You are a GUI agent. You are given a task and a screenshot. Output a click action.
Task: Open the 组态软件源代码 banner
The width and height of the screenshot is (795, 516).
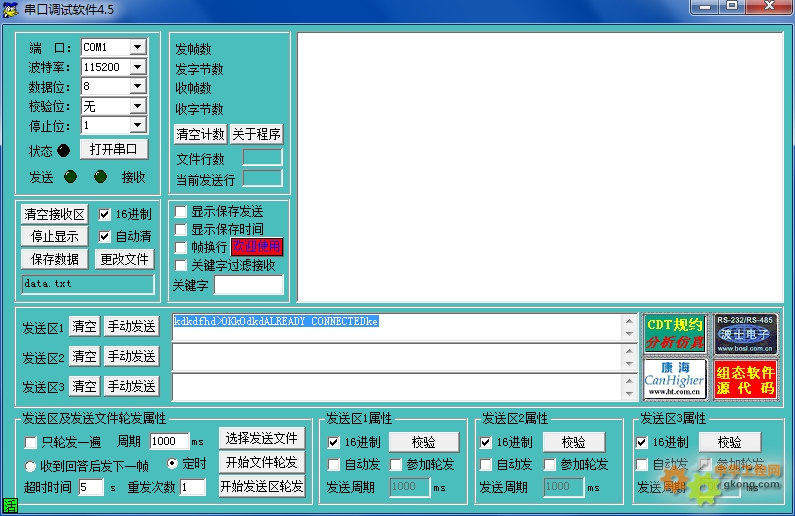pos(745,379)
